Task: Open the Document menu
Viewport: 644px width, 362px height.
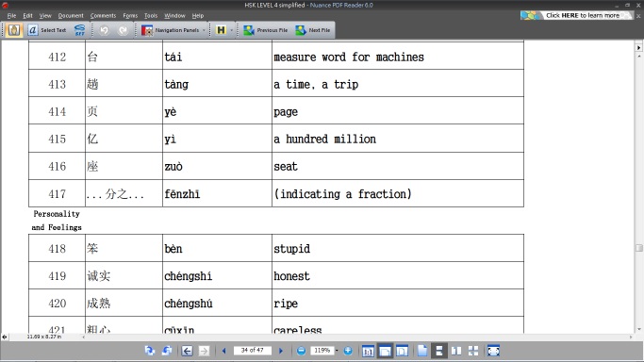Action: pos(71,16)
